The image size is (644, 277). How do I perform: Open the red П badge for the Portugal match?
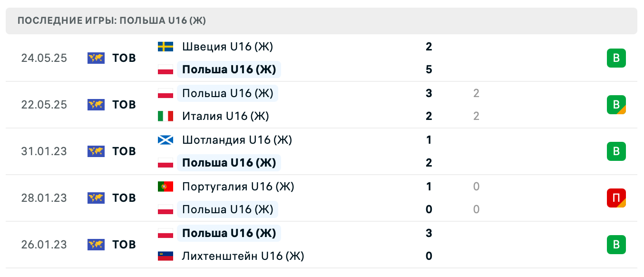tap(616, 198)
